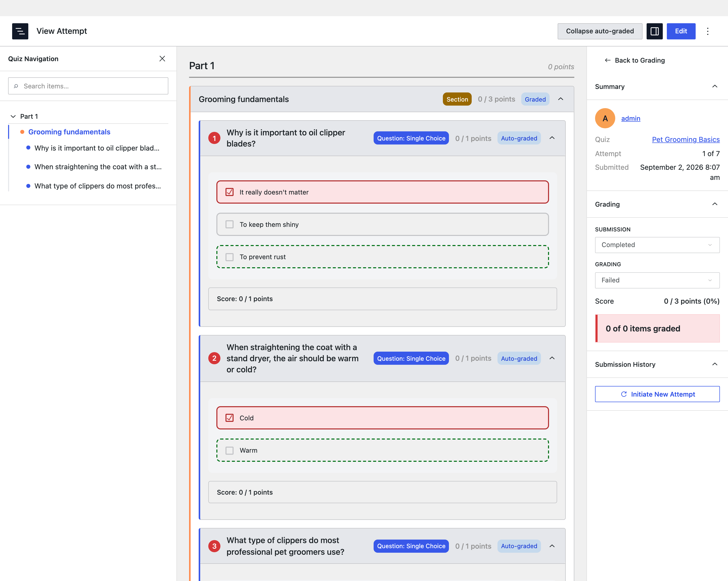The height and width of the screenshot is (581, 728).
Task: Click the blue Edit button
Action: pos(681,31)
